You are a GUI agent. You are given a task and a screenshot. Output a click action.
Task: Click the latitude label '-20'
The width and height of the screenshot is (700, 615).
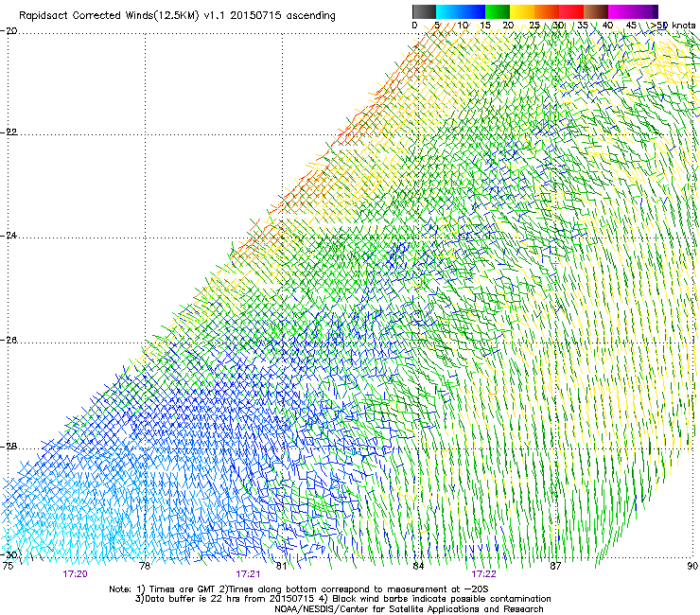9,31
